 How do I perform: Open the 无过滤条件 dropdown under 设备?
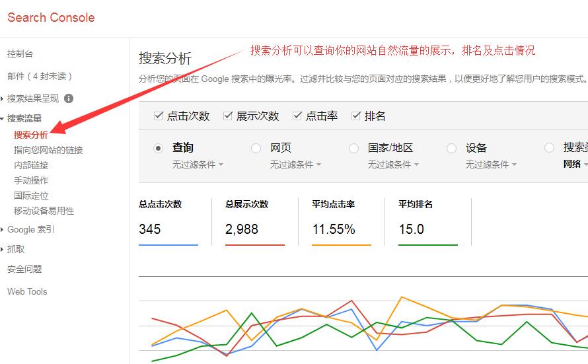[491, 164]
